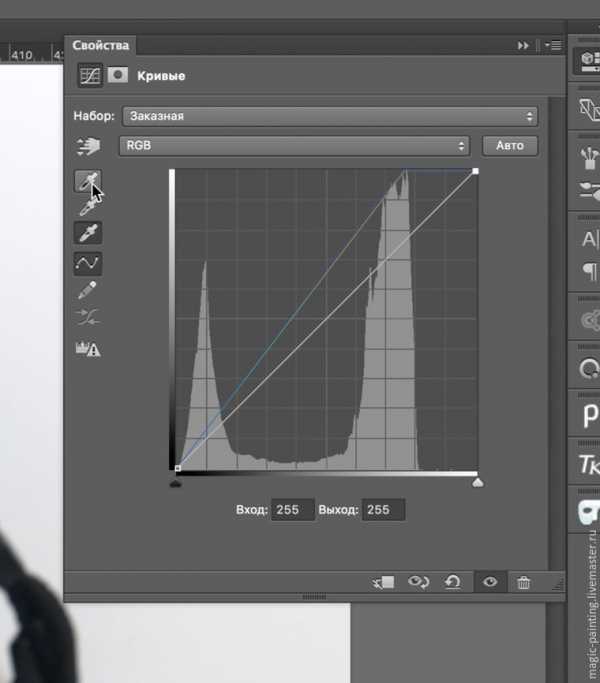The image size is (600, 683).
Task: Open the Набор preset dropdown
Action: pyautogui.click(x=330, y=116)
